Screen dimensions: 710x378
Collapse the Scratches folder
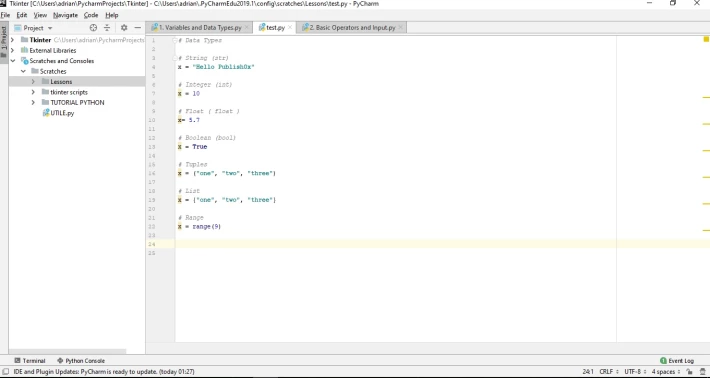(x=23, y=71)
